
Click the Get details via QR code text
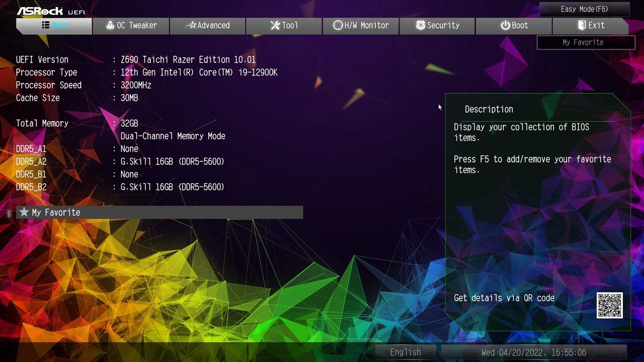tap(504, 298)
